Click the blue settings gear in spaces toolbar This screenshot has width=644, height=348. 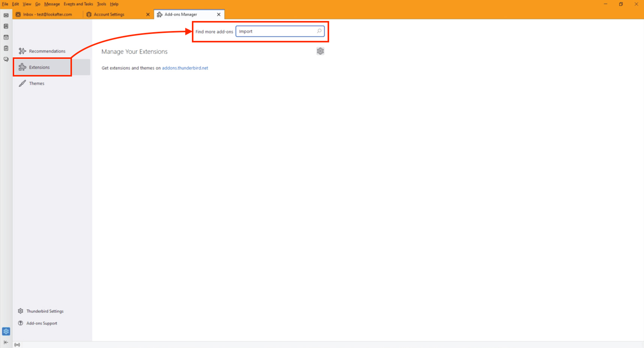[6, 331]
